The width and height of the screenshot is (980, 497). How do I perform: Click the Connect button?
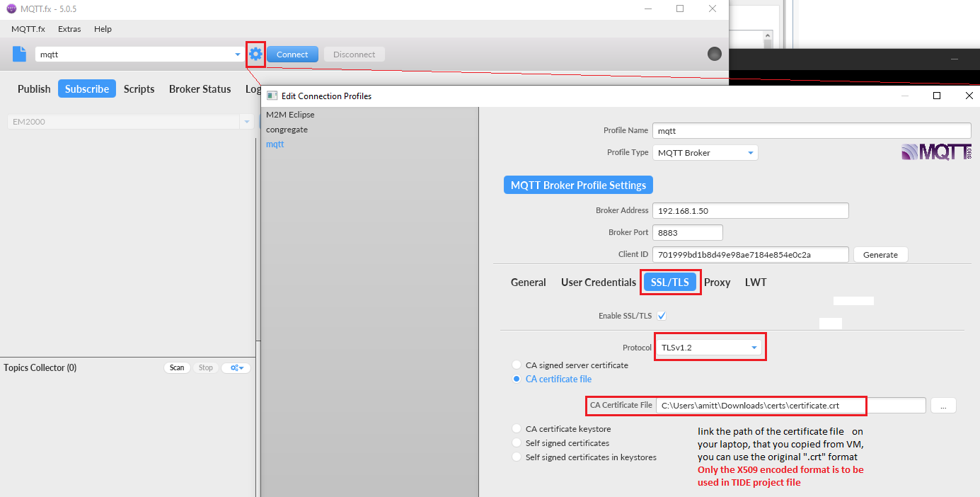[x=292, y=55]
